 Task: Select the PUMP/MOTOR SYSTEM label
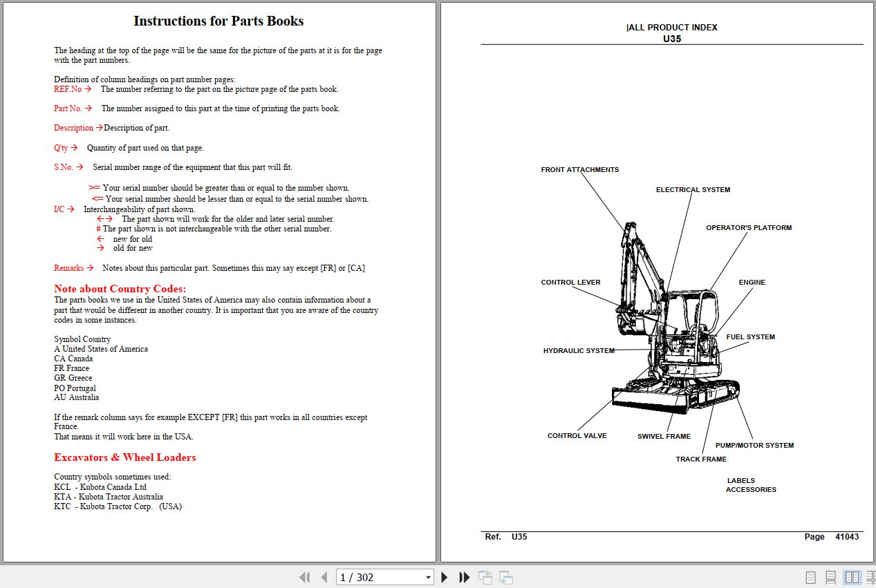click(x=754, y=445)
